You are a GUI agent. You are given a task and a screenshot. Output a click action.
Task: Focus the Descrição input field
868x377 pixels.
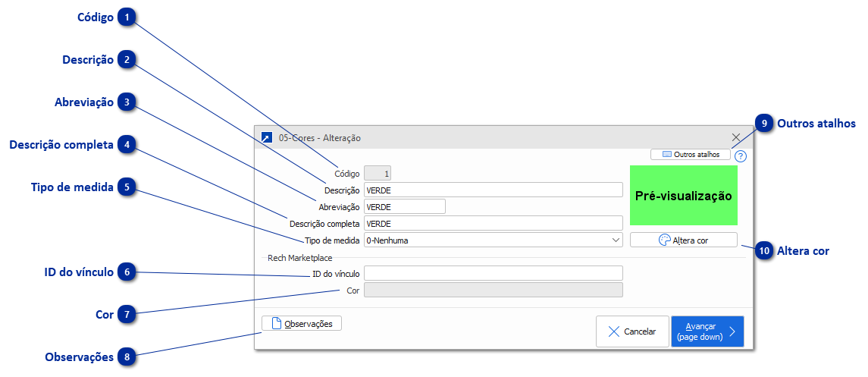(x=494, y=190)
